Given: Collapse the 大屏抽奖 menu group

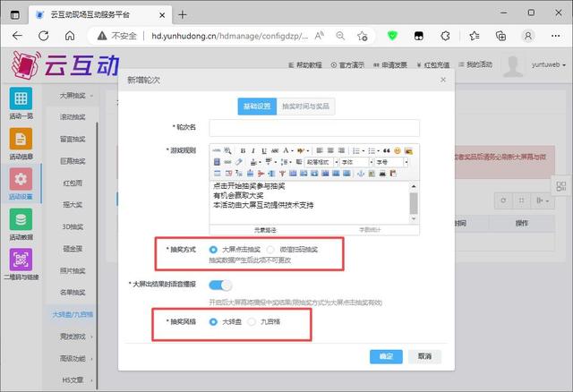Looking at the screenshot, I should click(75, 96).
